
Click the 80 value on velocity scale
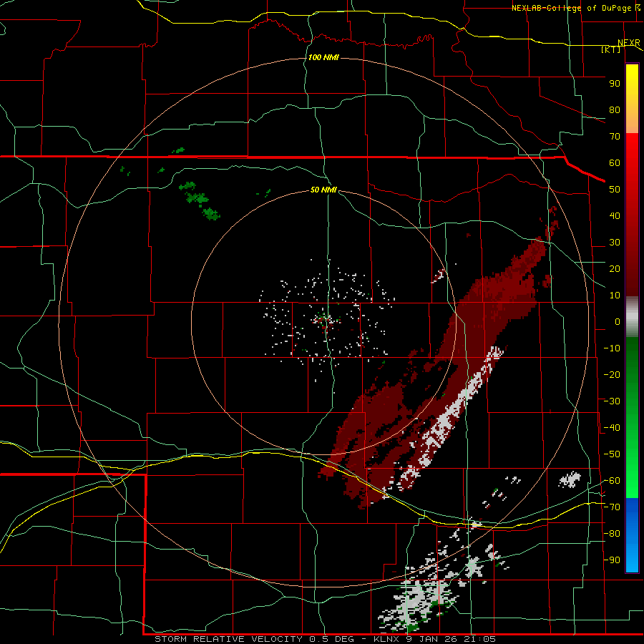point(615,109)
